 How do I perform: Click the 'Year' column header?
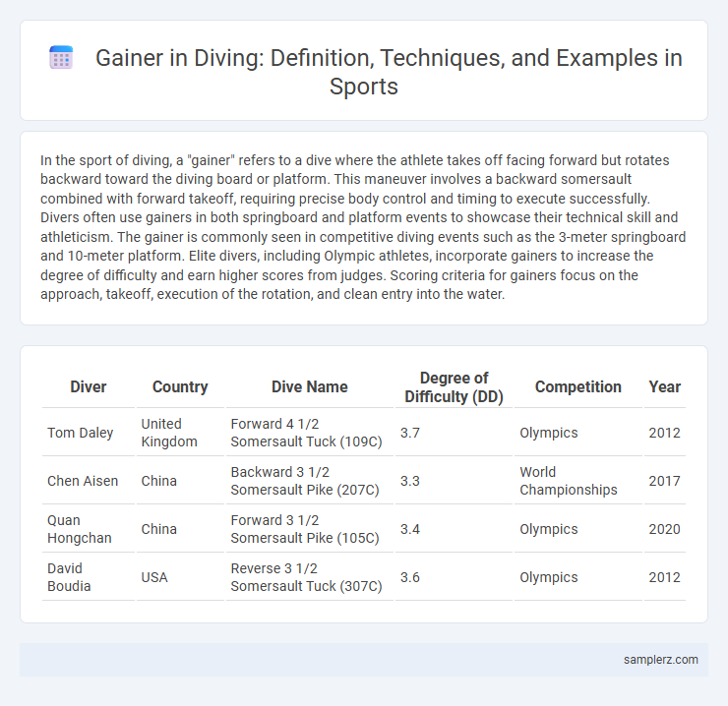[x=665, y=386]
